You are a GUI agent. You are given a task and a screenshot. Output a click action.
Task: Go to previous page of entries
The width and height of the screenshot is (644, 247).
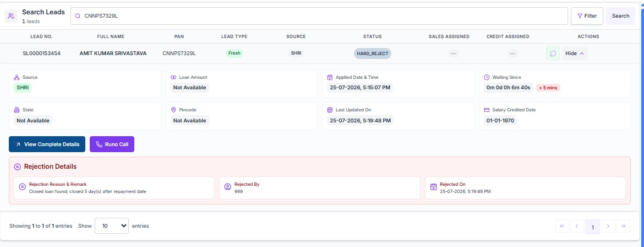[577, 225]
